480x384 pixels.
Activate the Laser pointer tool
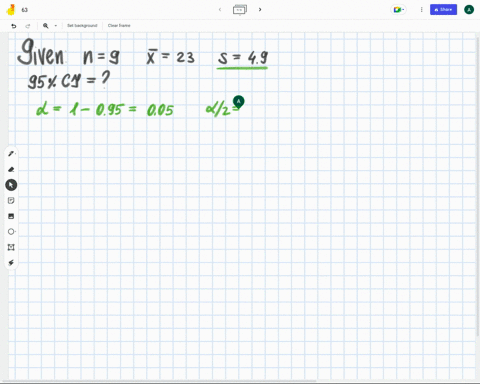pyautogui.click(x=11, y=263)
